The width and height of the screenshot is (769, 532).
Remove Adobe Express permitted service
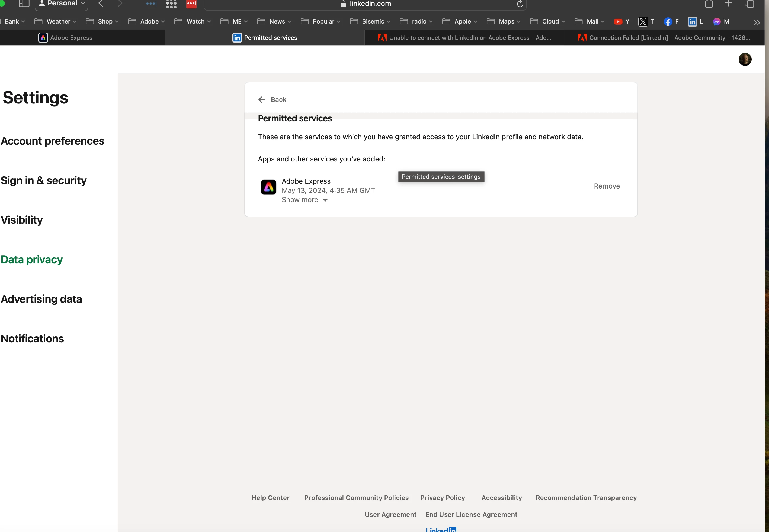click(x=607, y=186)
